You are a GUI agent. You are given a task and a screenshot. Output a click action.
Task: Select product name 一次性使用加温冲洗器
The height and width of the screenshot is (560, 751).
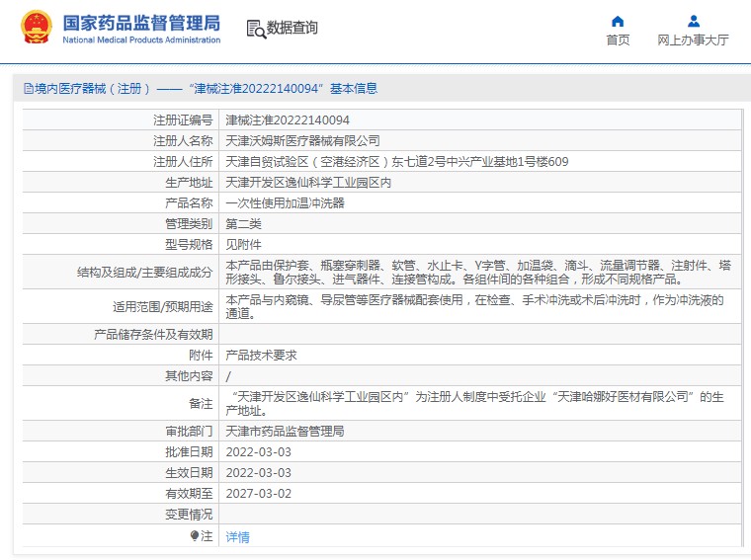click(285, 202)
